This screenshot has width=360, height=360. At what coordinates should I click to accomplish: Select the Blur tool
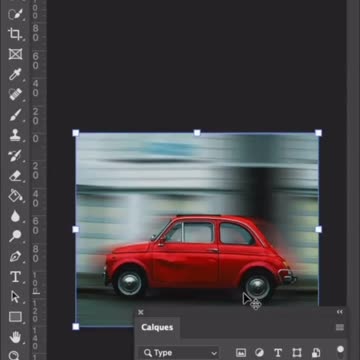click(15, 216)
